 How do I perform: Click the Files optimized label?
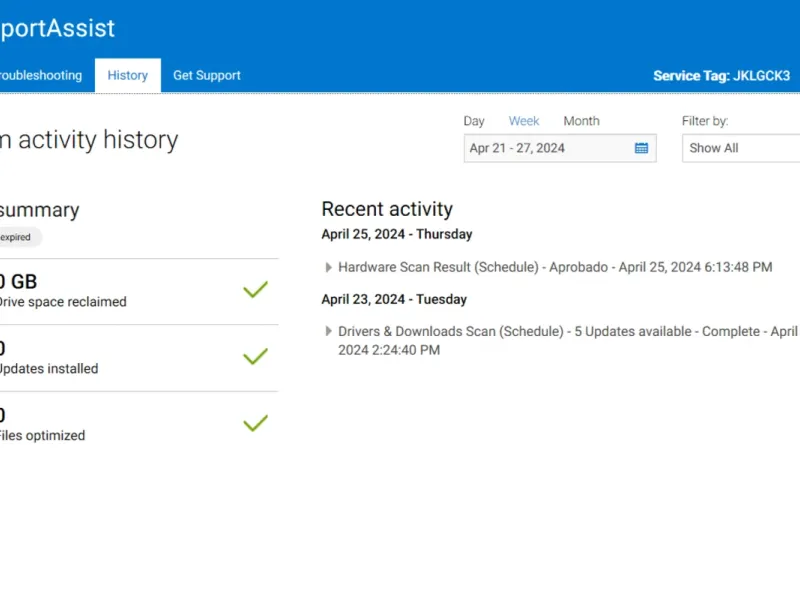click(42, 436)
